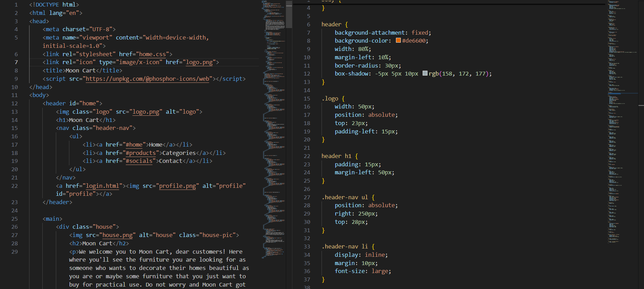Open the home.css stylesheet link

click(x=152, y=54)
